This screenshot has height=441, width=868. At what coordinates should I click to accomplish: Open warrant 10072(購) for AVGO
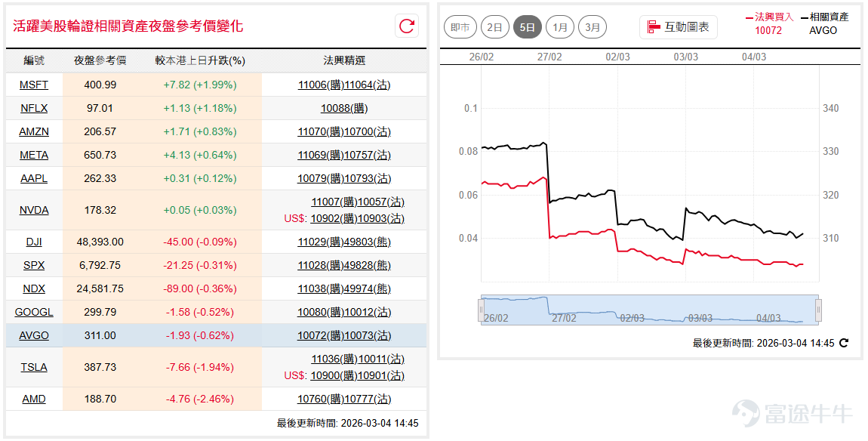[x=321, y=336]
